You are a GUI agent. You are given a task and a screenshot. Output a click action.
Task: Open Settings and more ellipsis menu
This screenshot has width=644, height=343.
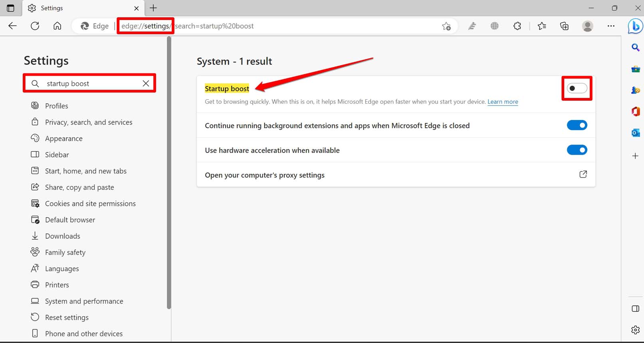click(611, 26)
